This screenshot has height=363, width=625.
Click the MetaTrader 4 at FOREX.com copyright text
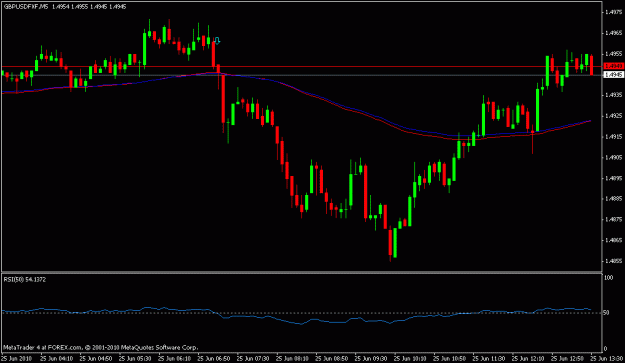(100, 347)
